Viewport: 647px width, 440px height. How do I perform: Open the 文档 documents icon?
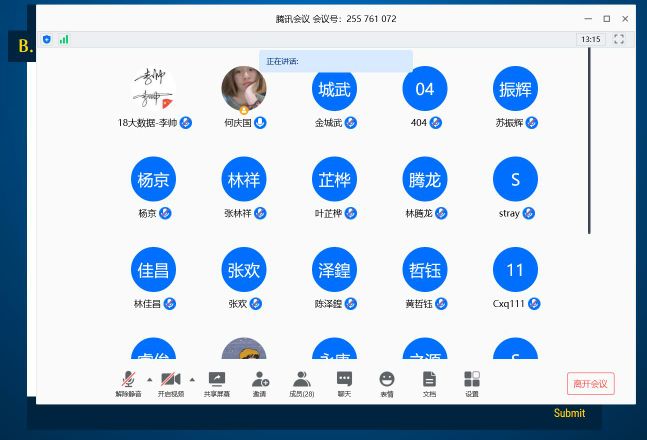pos(429,382)
